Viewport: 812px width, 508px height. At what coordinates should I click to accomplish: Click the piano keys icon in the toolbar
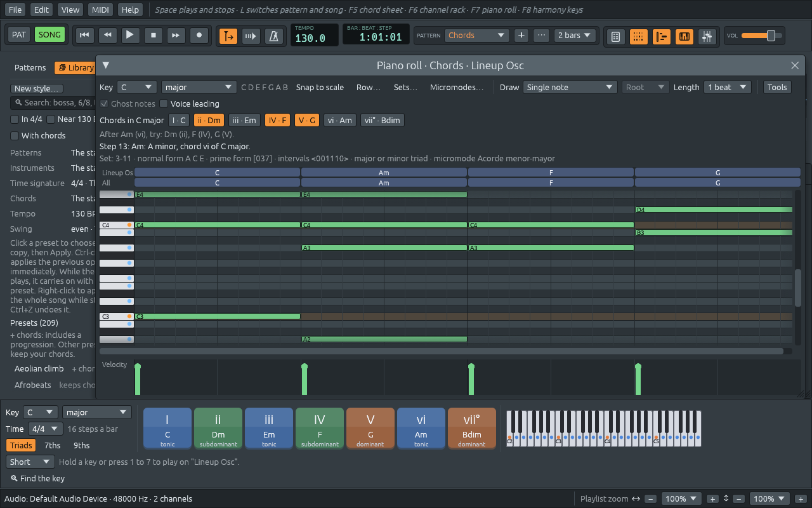pyautogui.click(x=684, y=36)
